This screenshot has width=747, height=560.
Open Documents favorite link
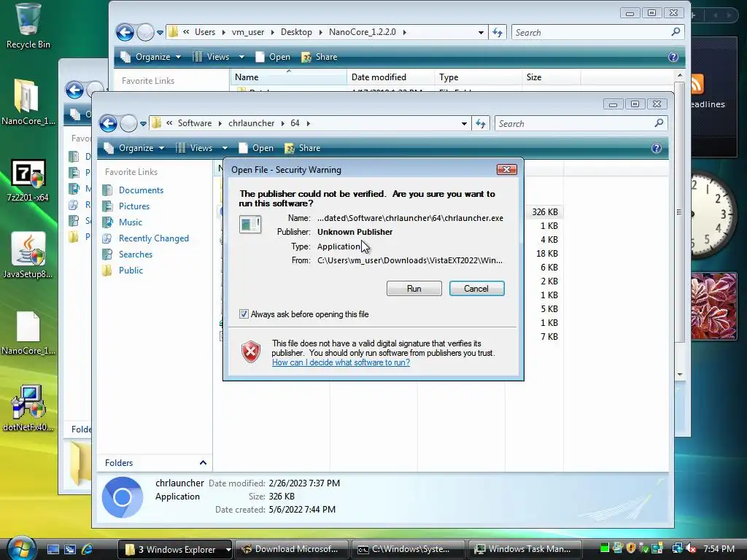pyautogui.click(x=141, y=190)
